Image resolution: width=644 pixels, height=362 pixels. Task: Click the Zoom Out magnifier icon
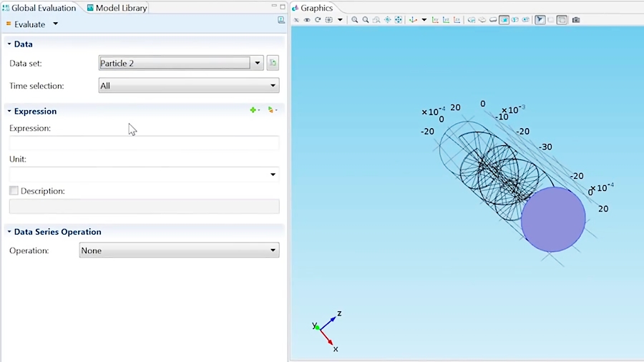coord(366,20)
